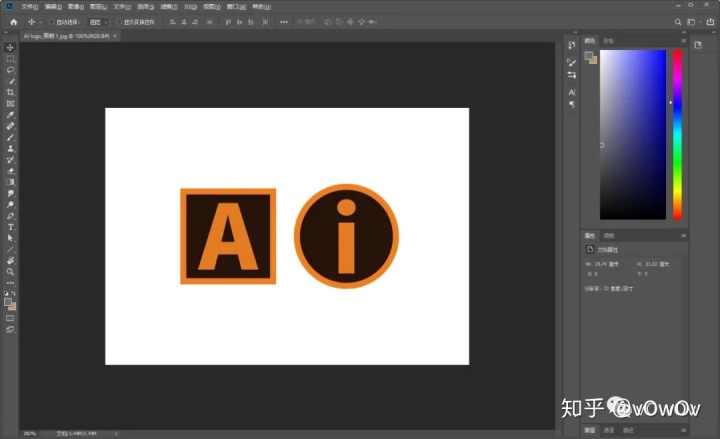Open Paragraph panel icon
The image size is (720, 439).
572,104
